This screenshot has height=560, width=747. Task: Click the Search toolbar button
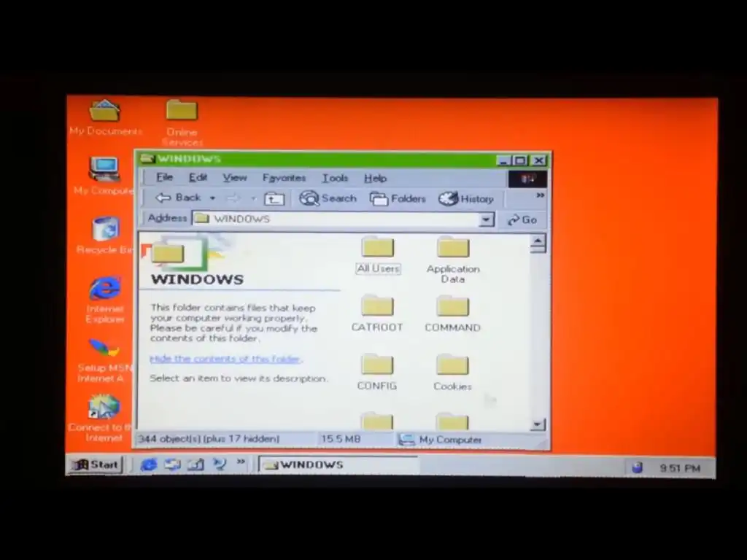pyautogui.click(x=328, y=198)
